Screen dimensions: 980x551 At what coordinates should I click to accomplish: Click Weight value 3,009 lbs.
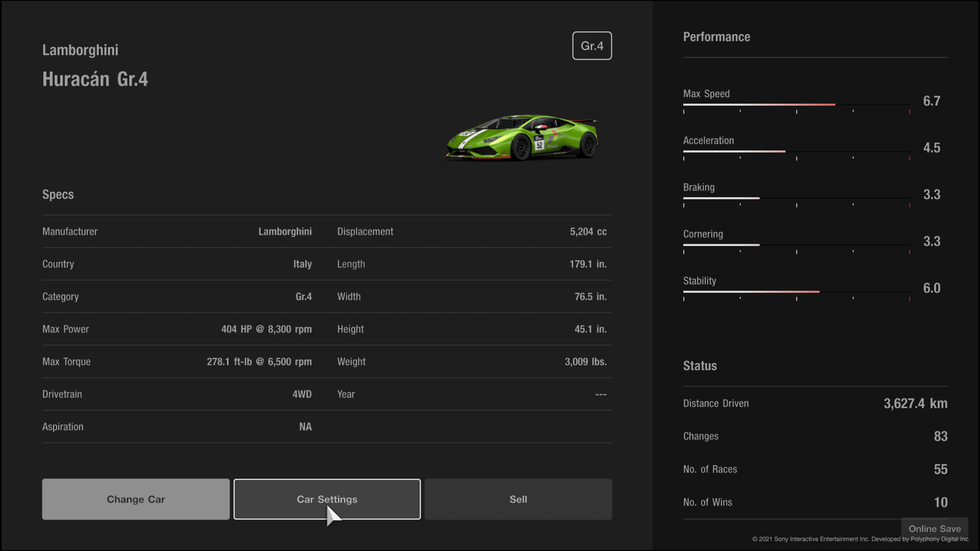[585, 362]
